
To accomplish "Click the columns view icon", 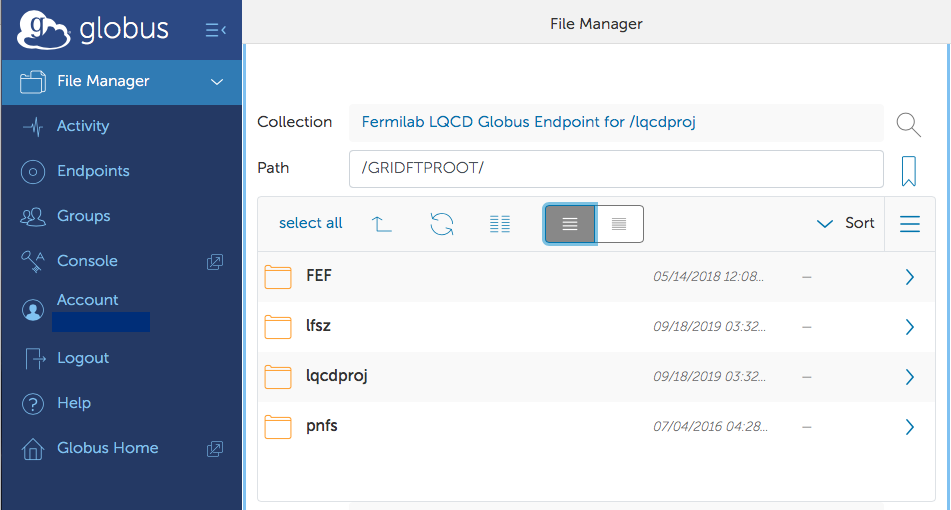I will [x=500, y=224].
